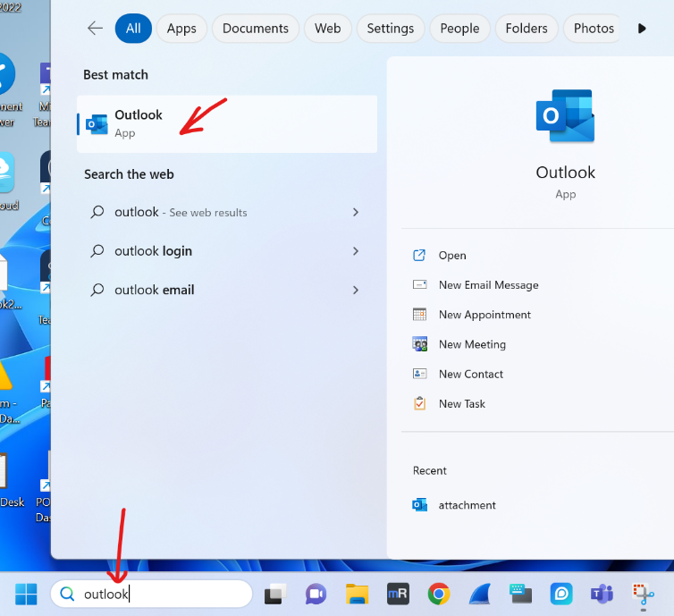Choose New Appointment action
The width and height of the screenshot is (674, 616).
point(484,315)
